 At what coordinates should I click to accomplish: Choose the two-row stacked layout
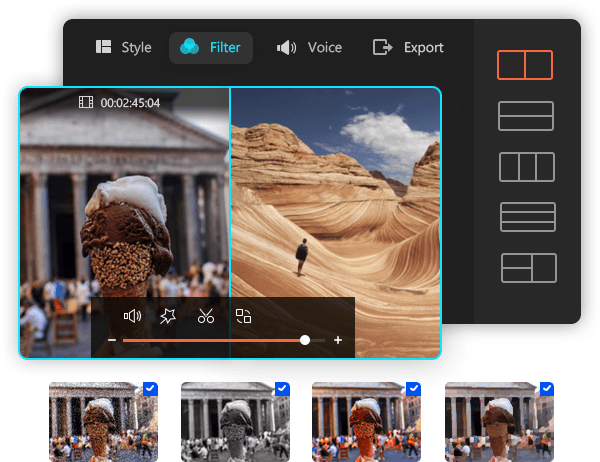pos(526,116)
